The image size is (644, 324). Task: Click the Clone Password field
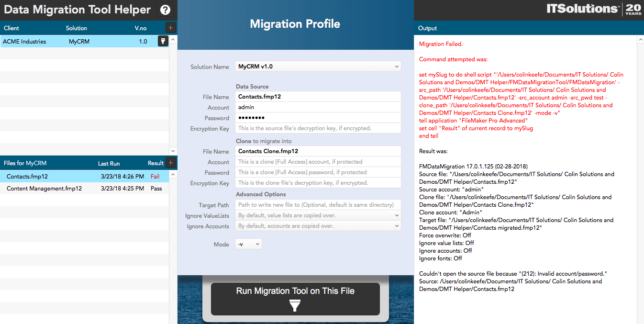318,172
